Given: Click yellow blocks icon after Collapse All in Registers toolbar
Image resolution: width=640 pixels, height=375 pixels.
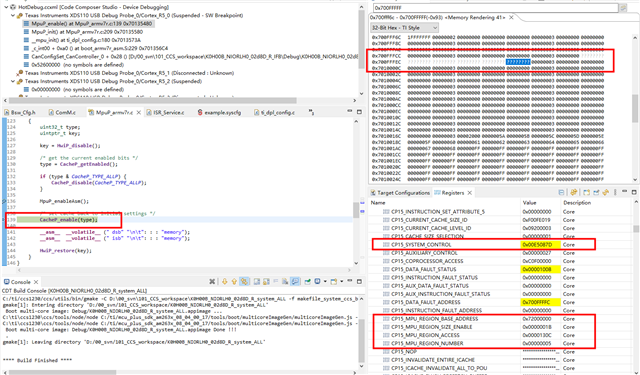Looking at the screenshot, I should click(x=573, y=192).
